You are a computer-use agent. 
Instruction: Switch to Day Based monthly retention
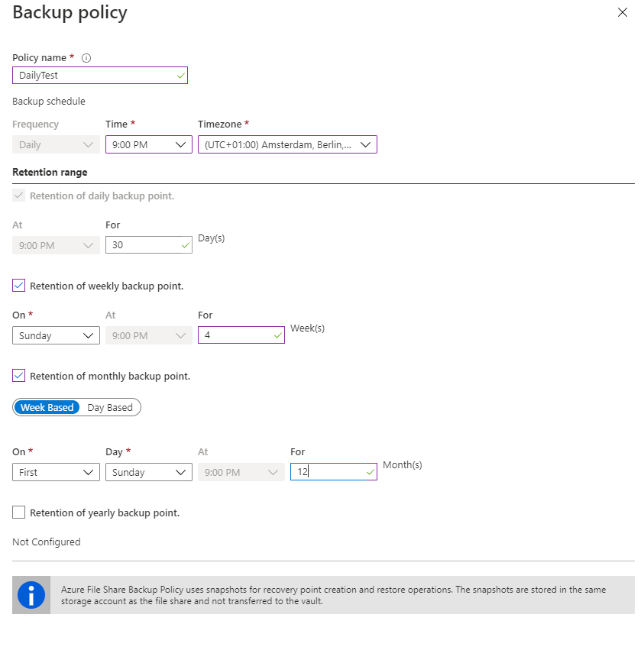tap(110, 408)
